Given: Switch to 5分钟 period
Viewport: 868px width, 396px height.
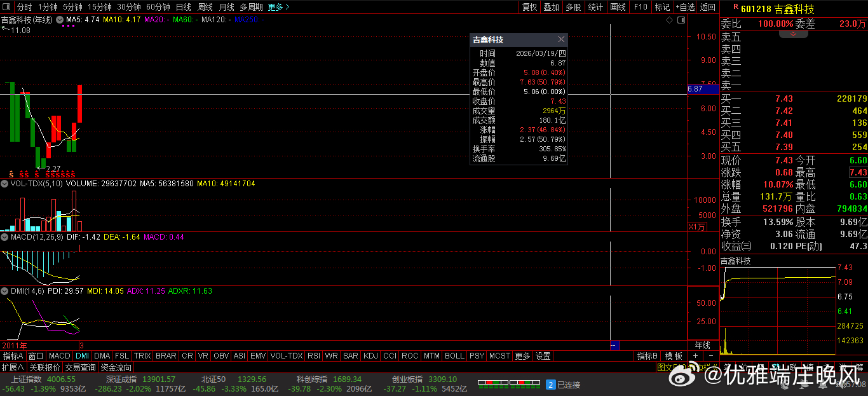Looking at the screenshot, I should click(x=72, y=7).
